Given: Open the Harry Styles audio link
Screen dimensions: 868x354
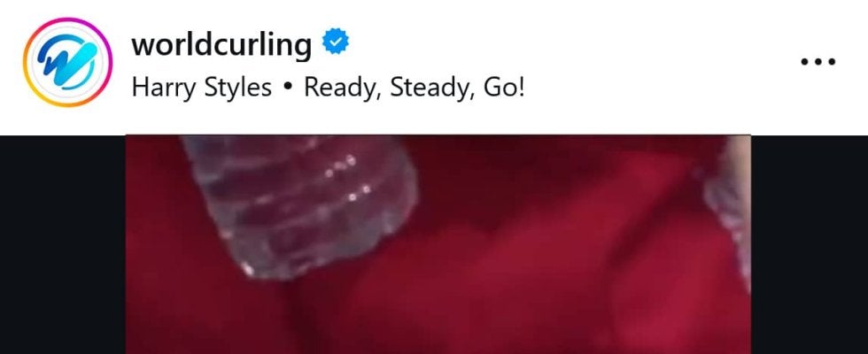Looking at the screenshot, I should (202, 88).
